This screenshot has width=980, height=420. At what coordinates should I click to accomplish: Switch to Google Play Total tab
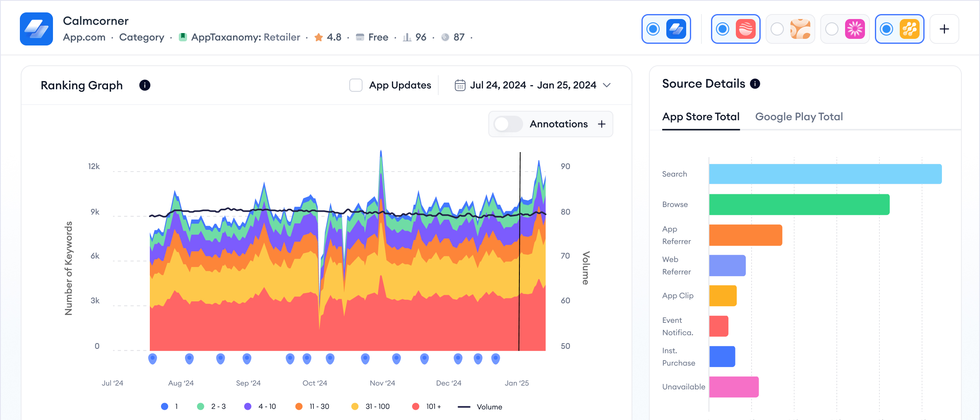(799, 117)
